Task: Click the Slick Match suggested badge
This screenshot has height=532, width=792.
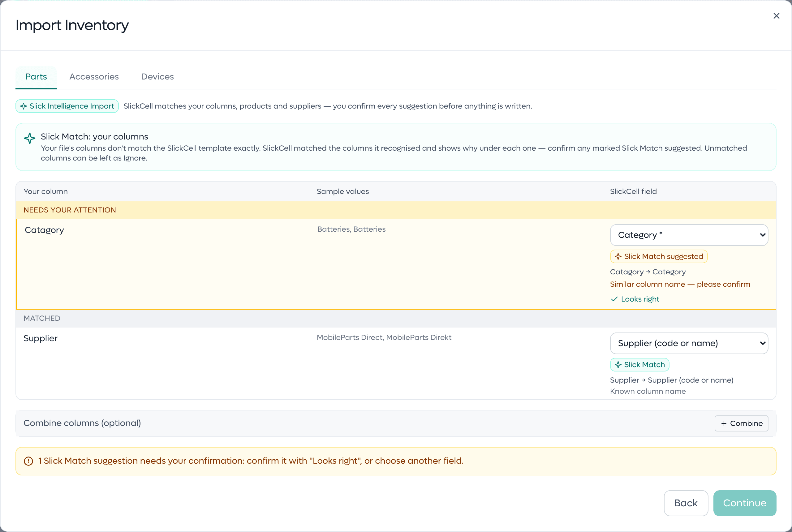Action: coord(659,256)
